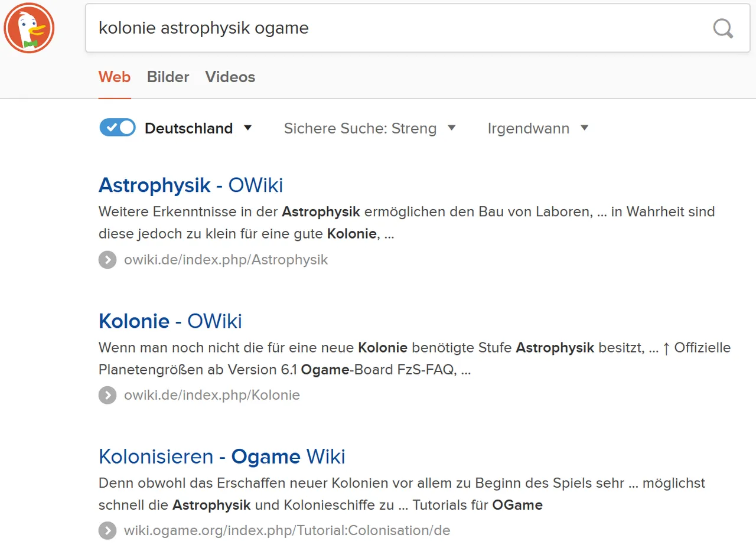The width and height of the screenshot is (756, 551).
Task: Click snippet starting 'Denn obwohl das Erschaffen'
Action: pyautogui.click(x=402, y=494)
